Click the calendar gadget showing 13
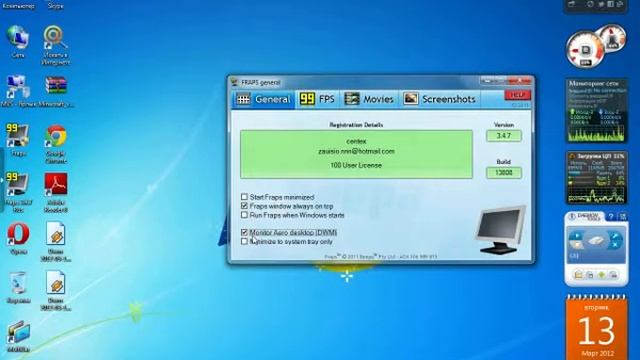The image size is (640, 360). click(x=596, y=328)
